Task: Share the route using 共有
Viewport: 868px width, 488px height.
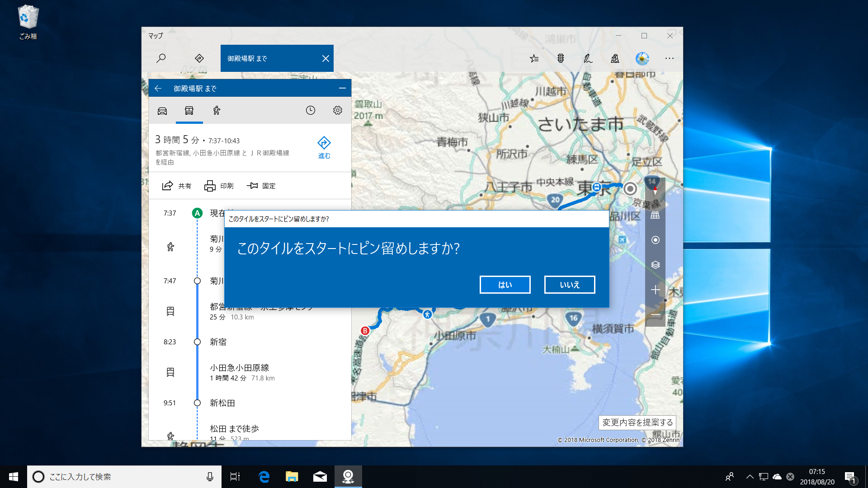Action: click(176, 186)
